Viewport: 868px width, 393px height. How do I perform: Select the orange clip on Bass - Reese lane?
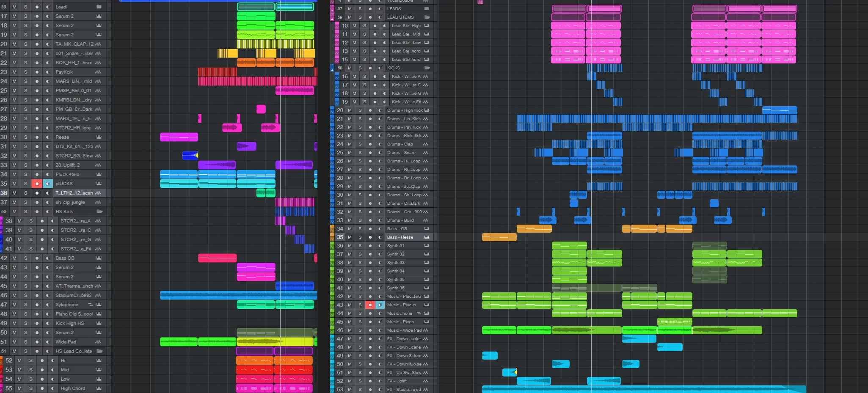[499, 237]
